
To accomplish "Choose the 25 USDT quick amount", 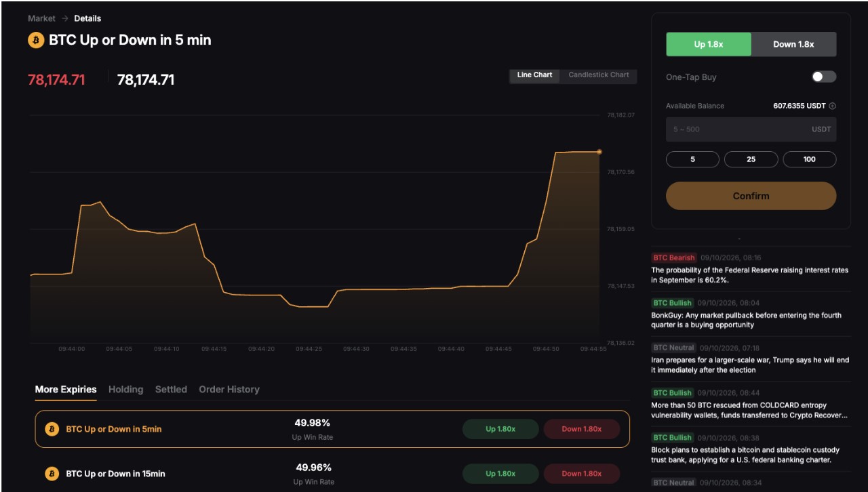I will coord(751,159).
